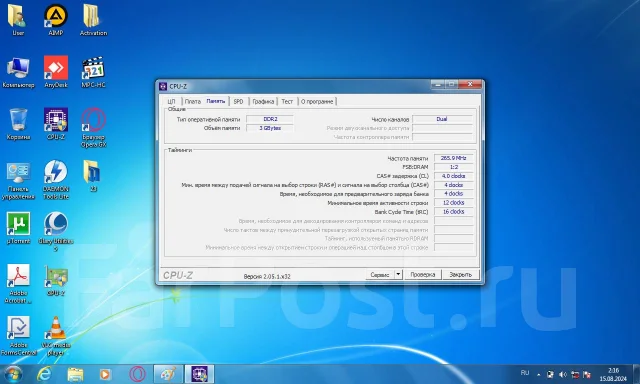The image size is (640, 384).
Task: Select the GPU-Z desktop shortcut
Action: click(56, 280)
